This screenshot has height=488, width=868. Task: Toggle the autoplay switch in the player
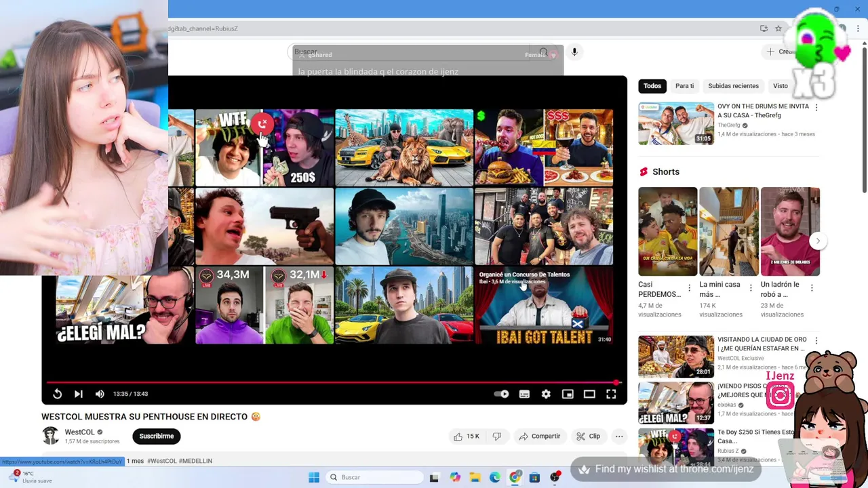coord(502,394)
